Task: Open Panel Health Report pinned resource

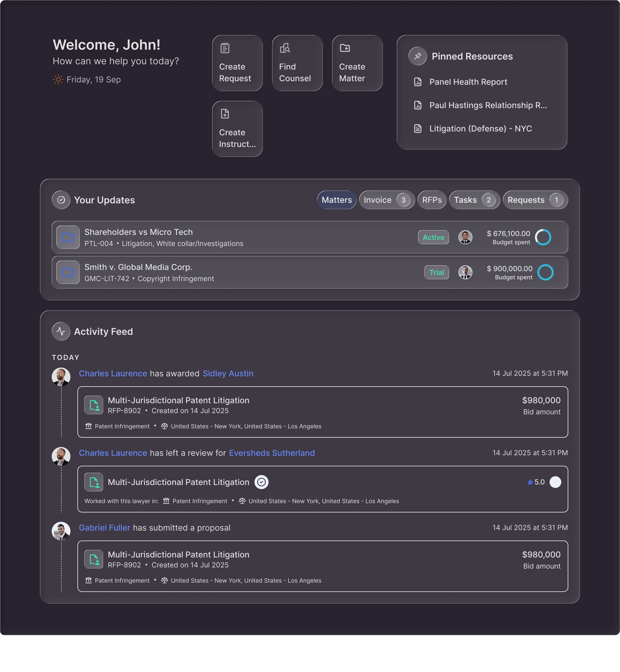Action: point(468,82)
